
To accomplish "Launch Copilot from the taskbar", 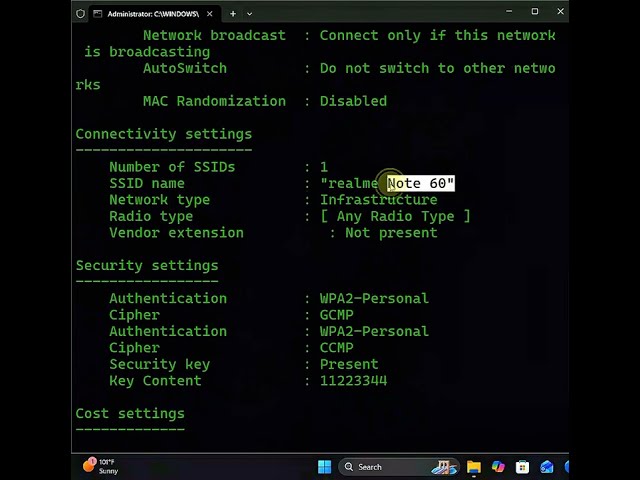I will (498, 467).
